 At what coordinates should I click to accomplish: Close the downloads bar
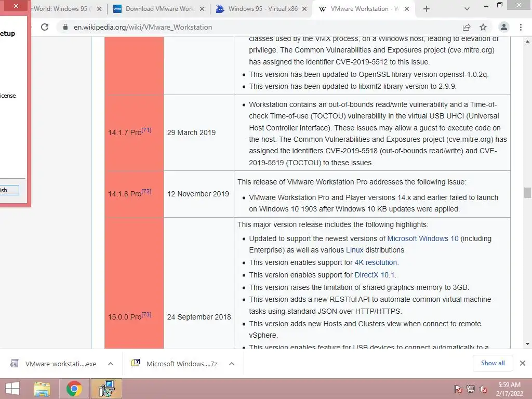(x=523, y=363)
